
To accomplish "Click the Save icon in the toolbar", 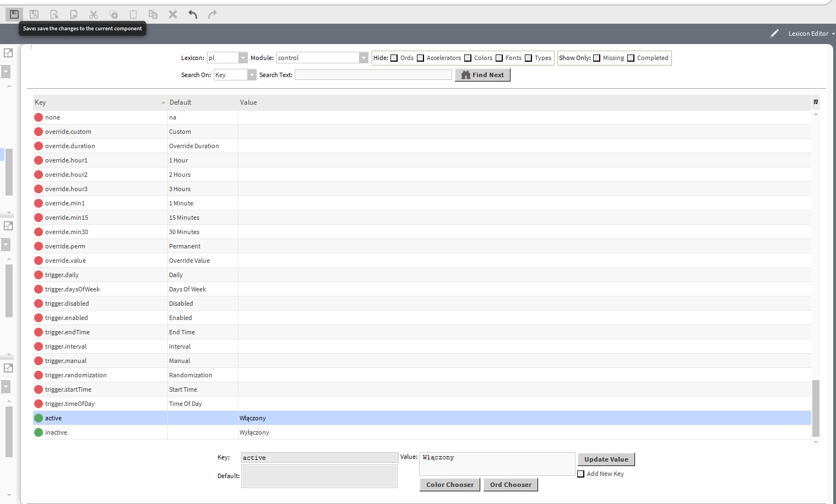I will (x=14, y=14).
